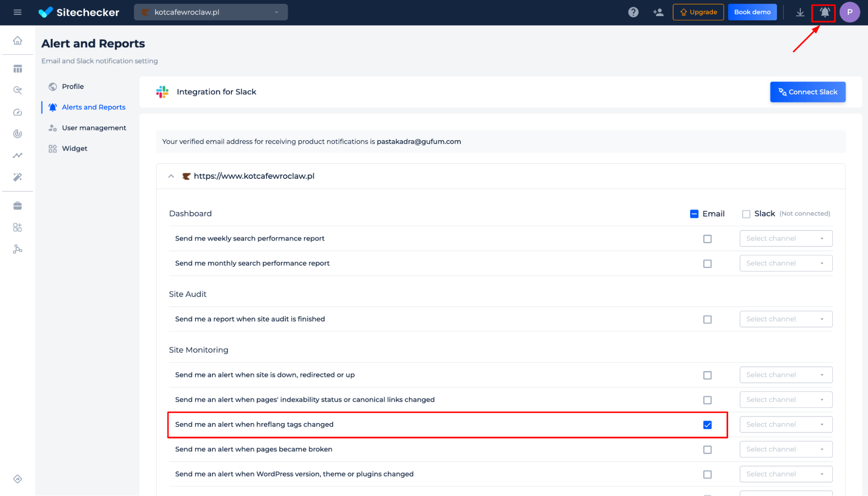Enable alert for indexability or canonical changes
The height and width of the screenshot is (496, 868).
coord(707,400)
